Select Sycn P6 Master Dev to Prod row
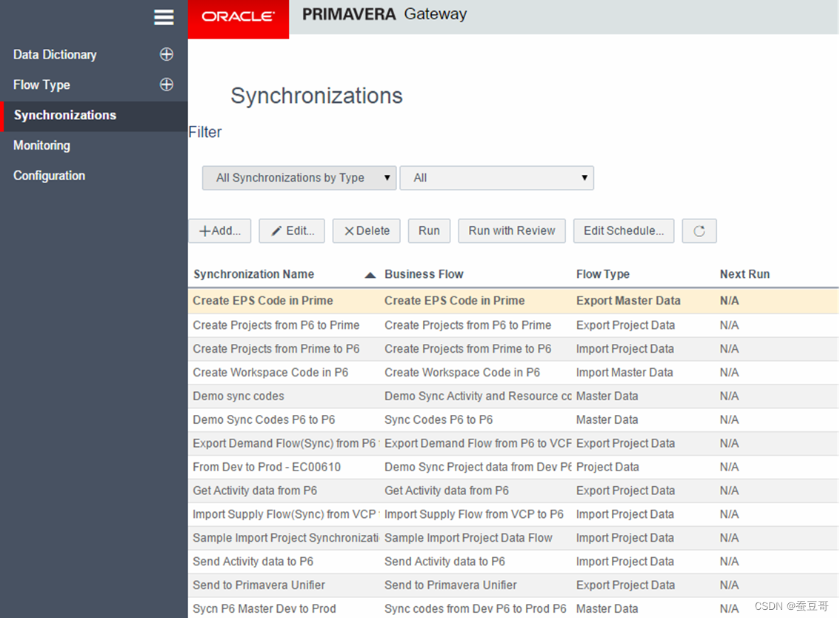This screenshot has width=840, height=618. pos(513,608)
